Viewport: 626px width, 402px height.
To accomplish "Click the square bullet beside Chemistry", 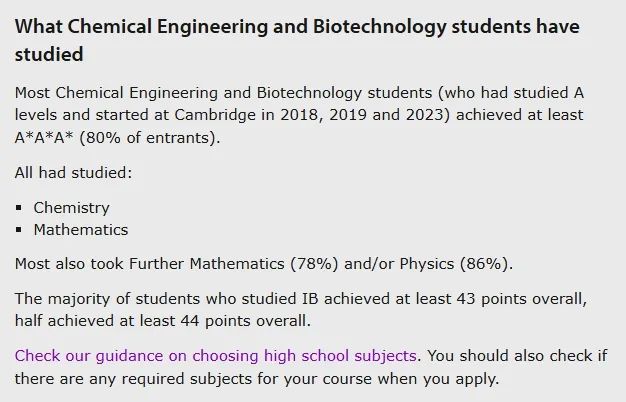I will [19, 208].
